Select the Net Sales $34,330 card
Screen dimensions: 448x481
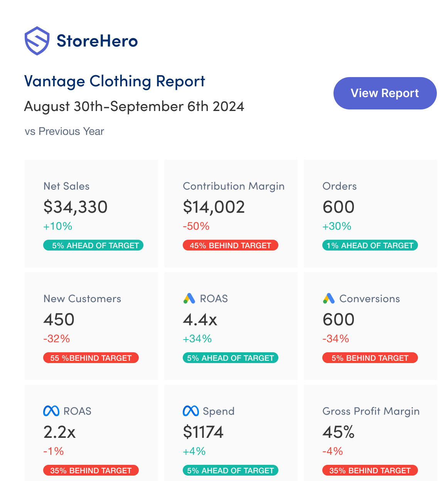pyautogui.click(x=91, y=213)
